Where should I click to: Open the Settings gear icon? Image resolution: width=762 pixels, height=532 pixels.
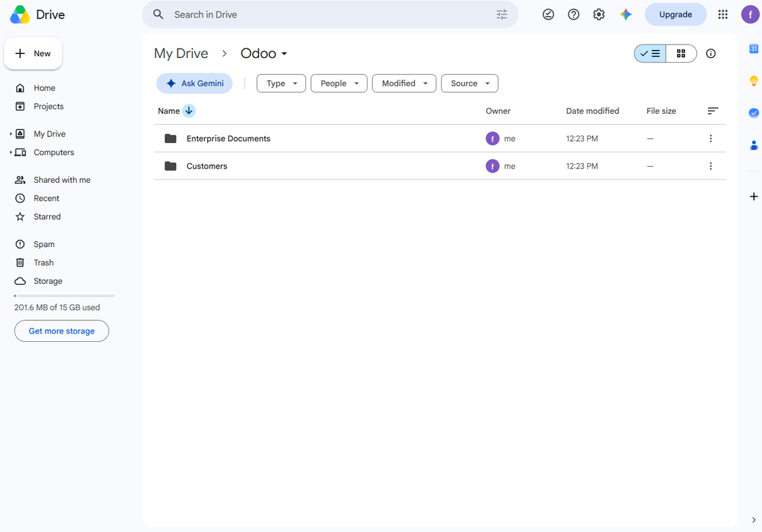pyautogui.click(x=599, y=15)
